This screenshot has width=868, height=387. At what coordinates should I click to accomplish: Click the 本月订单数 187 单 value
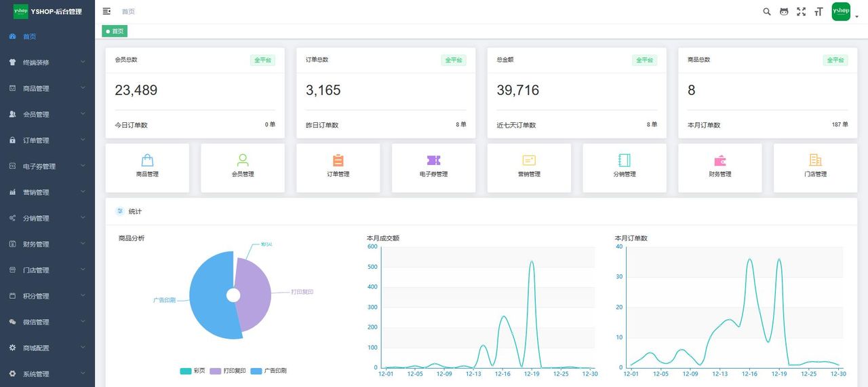point(840,125)
